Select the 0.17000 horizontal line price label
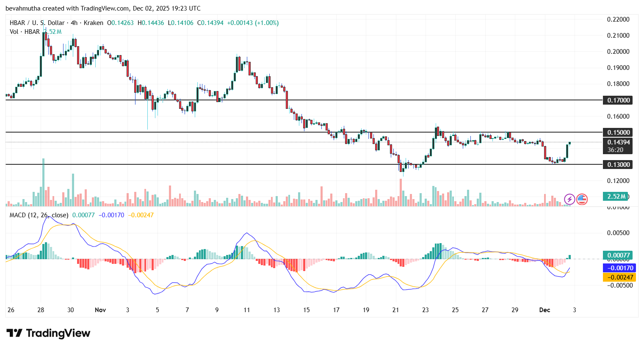Viewport: 644px width, 349px height. coord(618,100)
